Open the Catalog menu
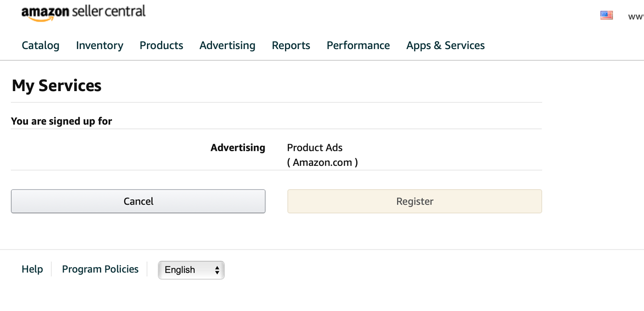 pyautogui.click(x=40, y=45)
